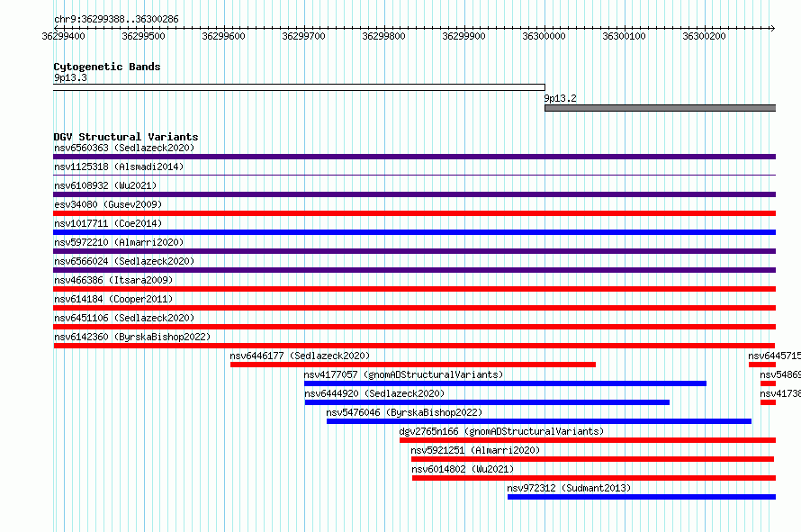
Task: Click the 9p13.2 band label
Action: pyautogui.click(x=560, y=98)
